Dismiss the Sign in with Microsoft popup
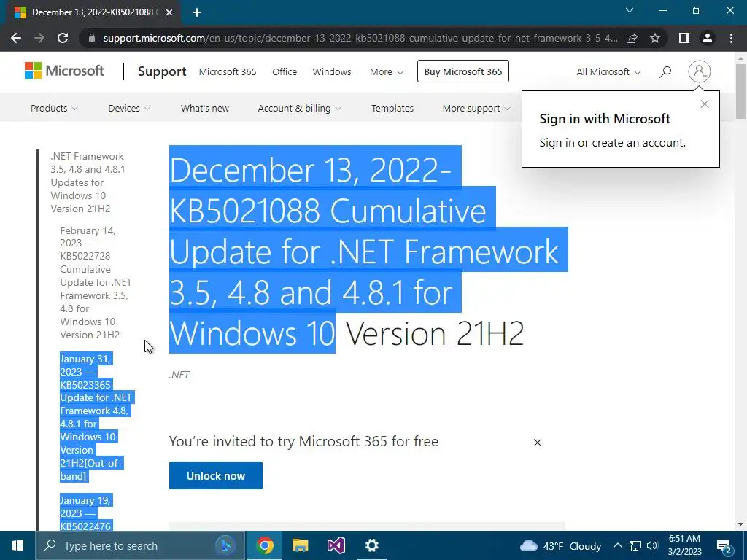 [705, 104]
